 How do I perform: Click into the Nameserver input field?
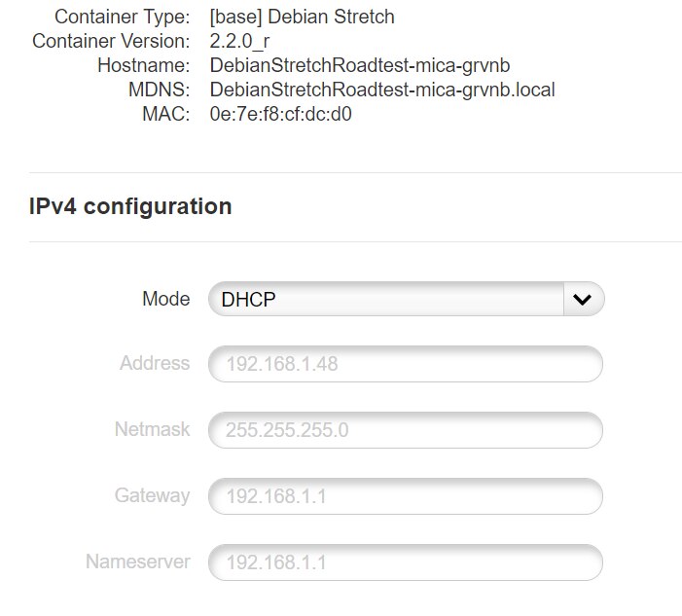click(405, 562)
